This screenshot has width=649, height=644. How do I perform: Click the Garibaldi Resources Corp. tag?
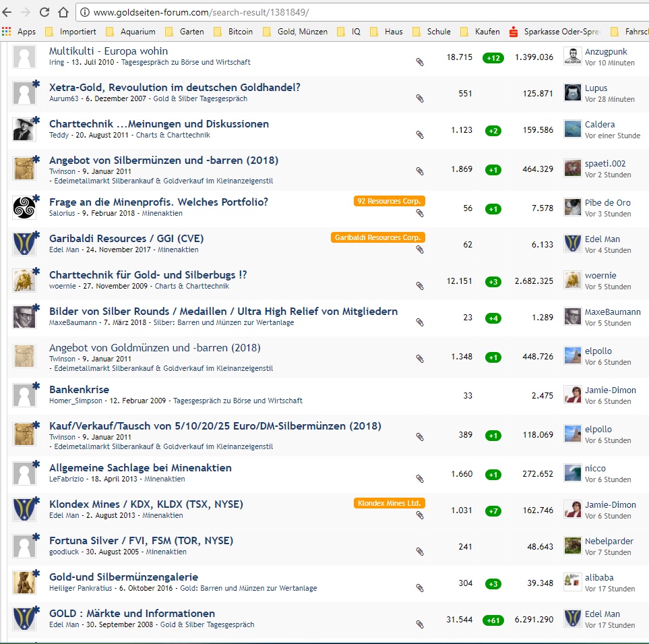[x=378, y=237]
